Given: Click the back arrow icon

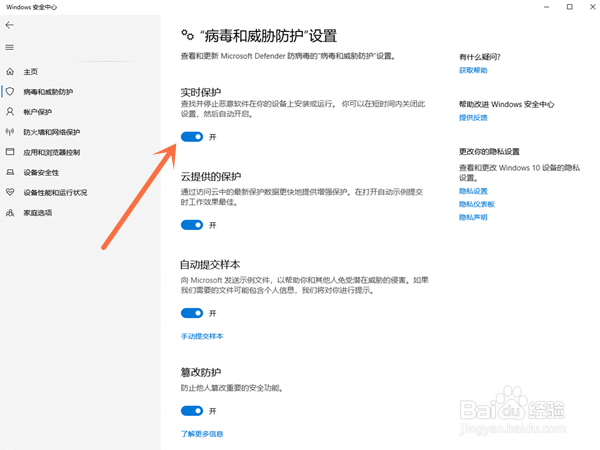Looking at the screenshot, I should [10, 25].
